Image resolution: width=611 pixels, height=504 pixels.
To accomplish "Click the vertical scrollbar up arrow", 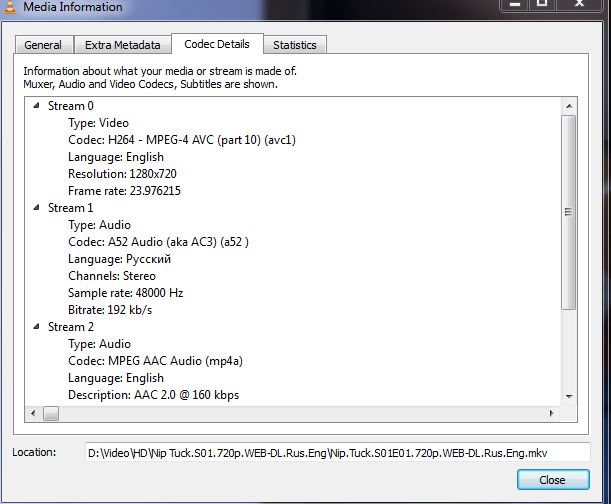I will [x=569, y=106].
